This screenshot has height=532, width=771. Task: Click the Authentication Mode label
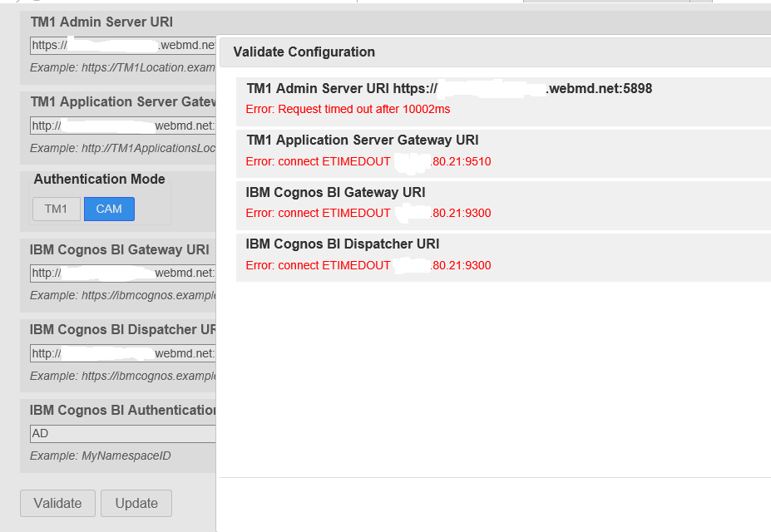coord(99,179)
